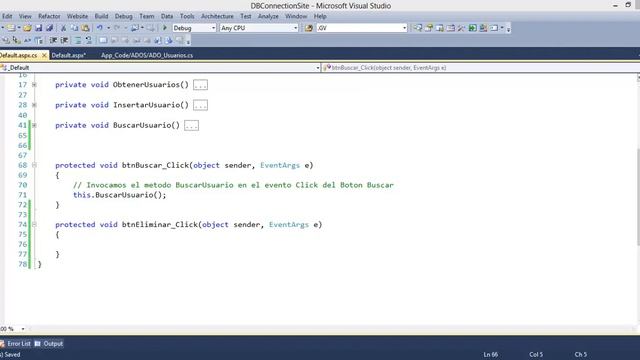Click the Navigate Backward toolbar icon
Image resolution: width=640 pixels, height=360 pixels.
135,28
